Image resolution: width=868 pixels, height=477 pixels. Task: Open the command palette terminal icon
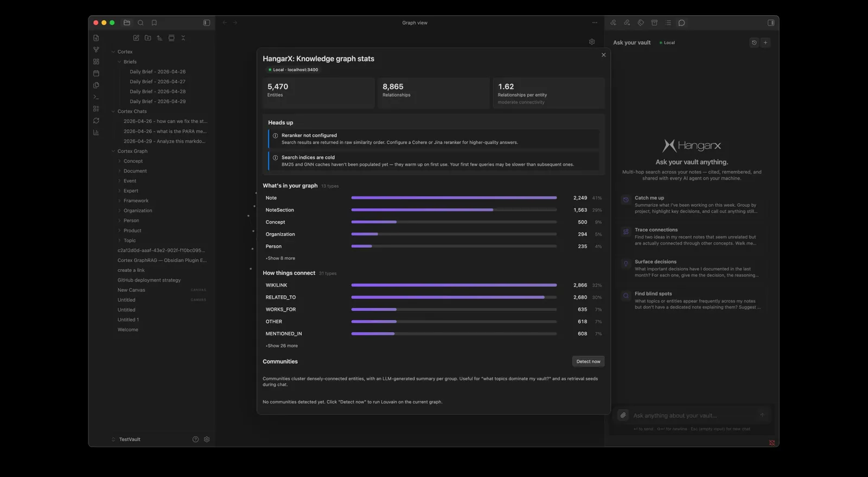coord(96,97)
